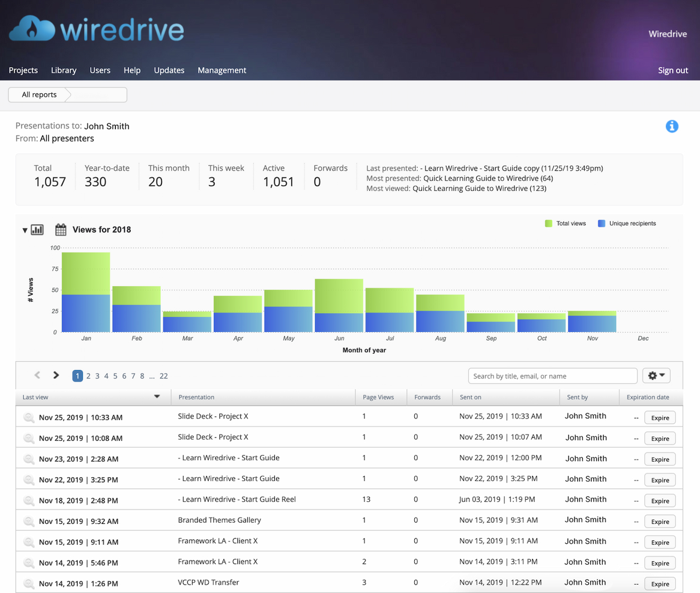
Task: Select current page 1 button
Action: coord(77,376)
